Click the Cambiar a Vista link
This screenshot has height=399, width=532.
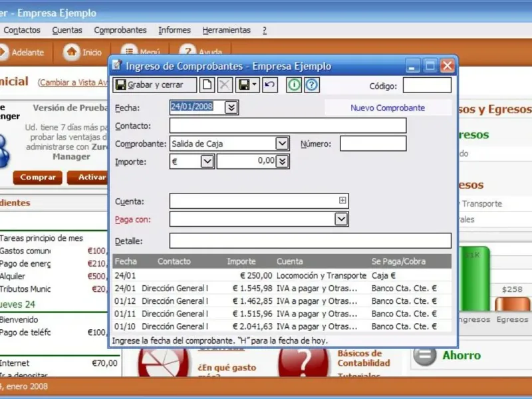click(73, 82)
